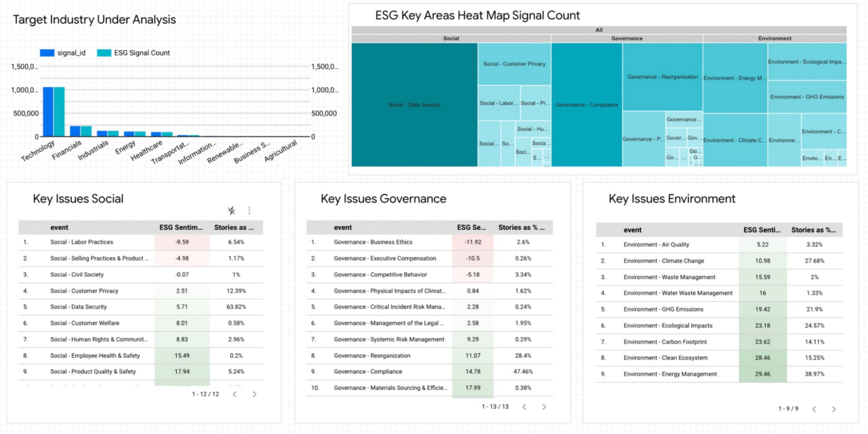The width and height of the screenshot is (868, 434).
Task: Advance to next page in Governance table
Action: (x=544, y=407)
